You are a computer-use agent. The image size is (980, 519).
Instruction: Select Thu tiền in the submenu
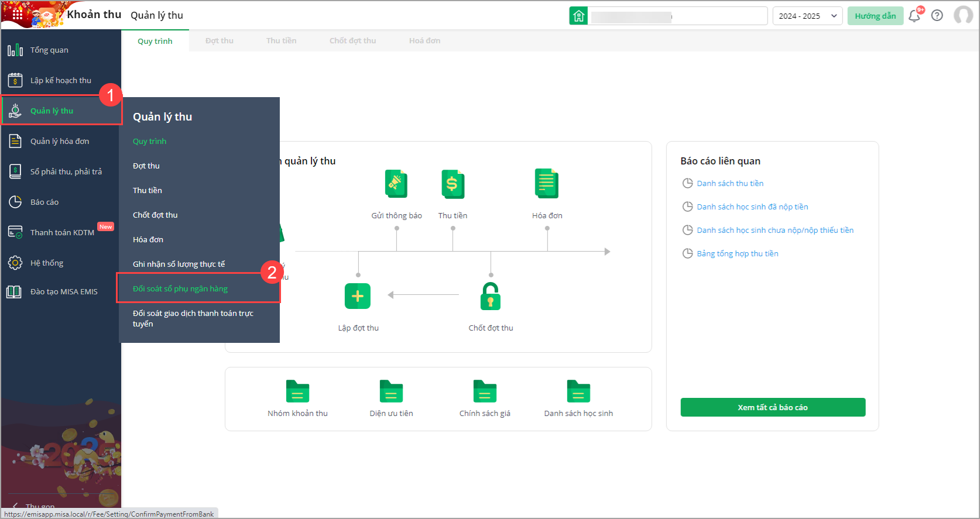[x=148, y=190]
